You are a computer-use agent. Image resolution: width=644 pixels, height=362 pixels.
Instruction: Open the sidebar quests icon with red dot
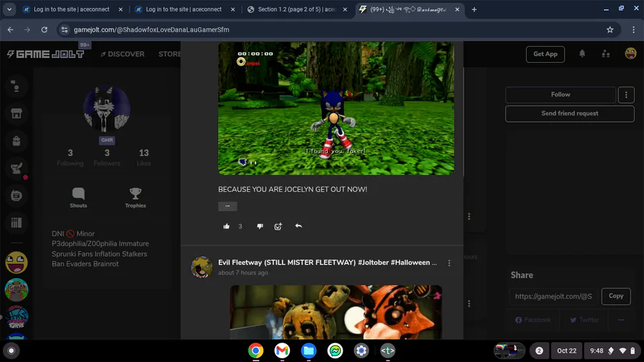pyautogui.click(x=16, y=168)
